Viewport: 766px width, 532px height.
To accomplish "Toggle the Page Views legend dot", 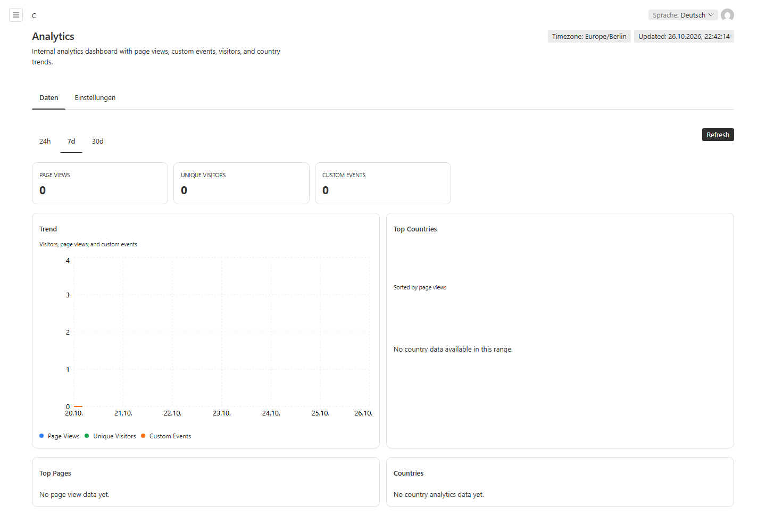I will [41, 436].
